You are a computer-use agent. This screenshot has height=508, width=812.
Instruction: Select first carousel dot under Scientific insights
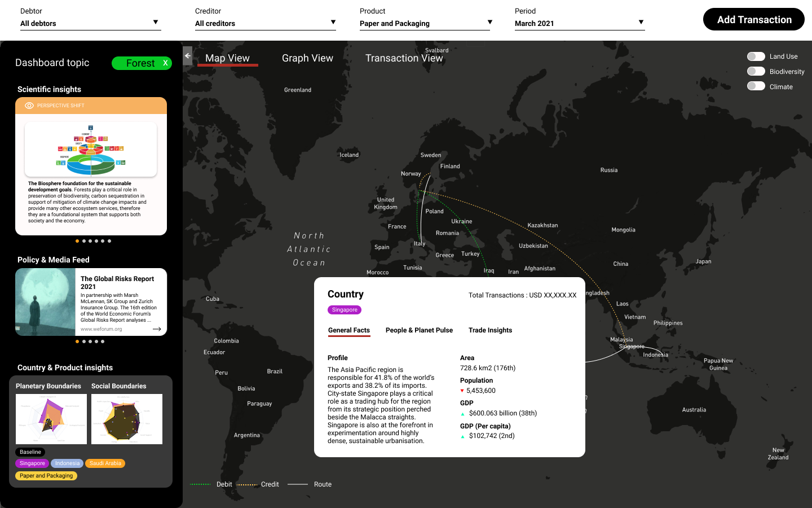77,241
